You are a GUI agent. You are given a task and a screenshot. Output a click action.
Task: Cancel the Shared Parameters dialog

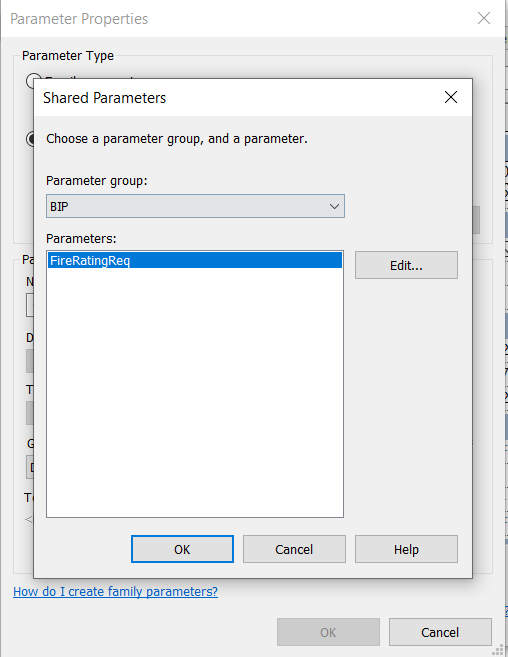(x=294, y=549)
